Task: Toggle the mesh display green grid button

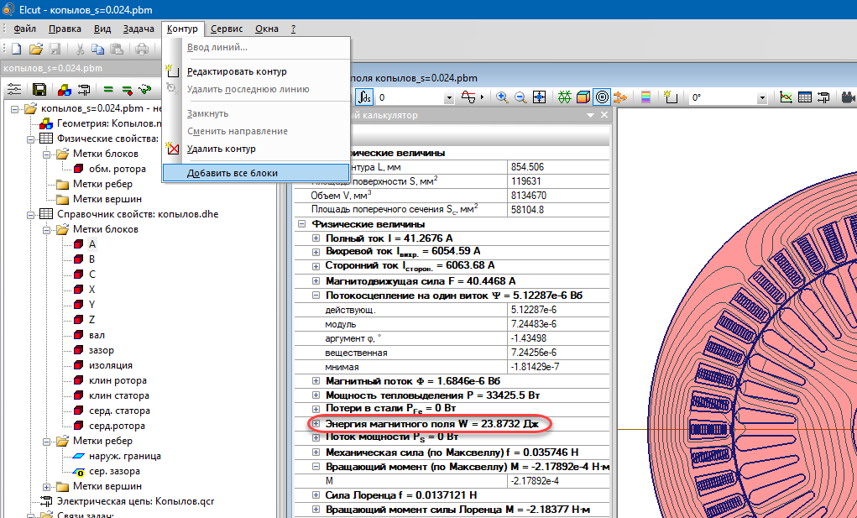Action: [x=565, y=98]
